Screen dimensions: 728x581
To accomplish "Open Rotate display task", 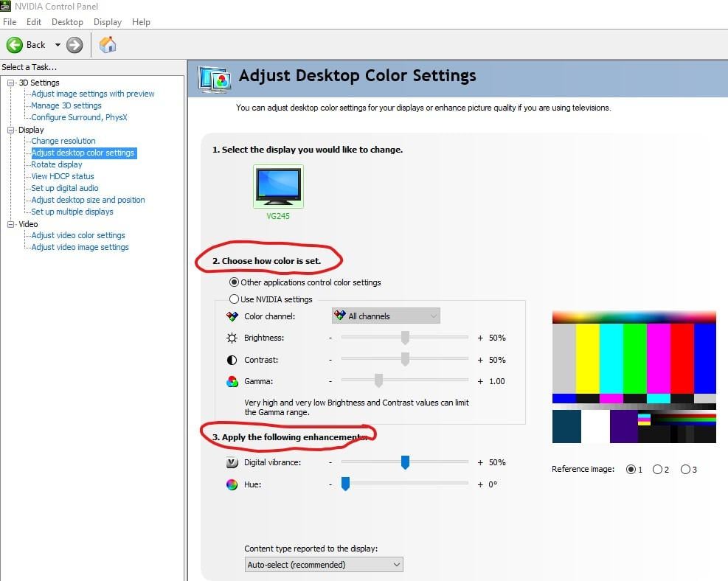I will [57, 164].
